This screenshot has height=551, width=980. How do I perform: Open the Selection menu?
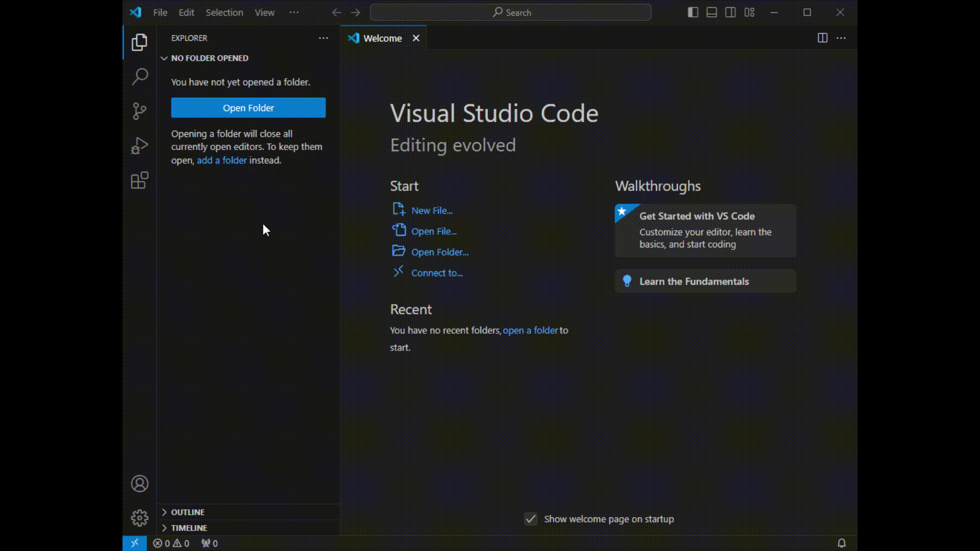click(224, 13)
